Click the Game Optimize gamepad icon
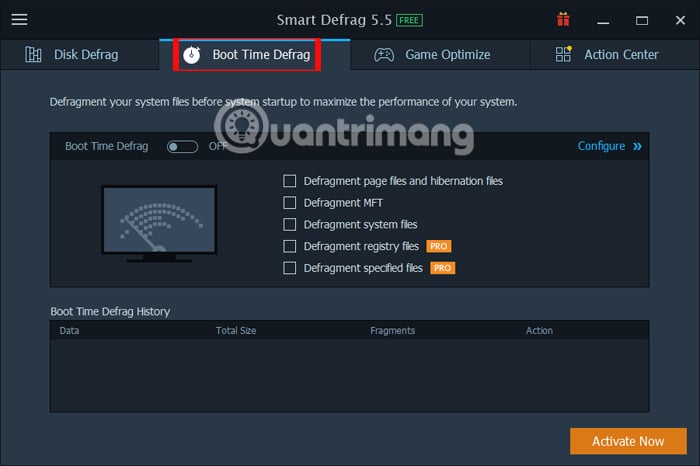 (383, 55)
